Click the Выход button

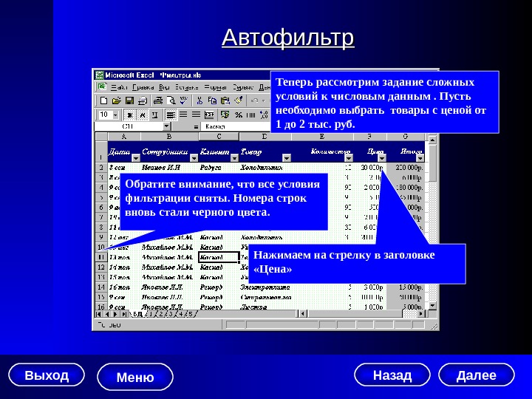point(47,375)
